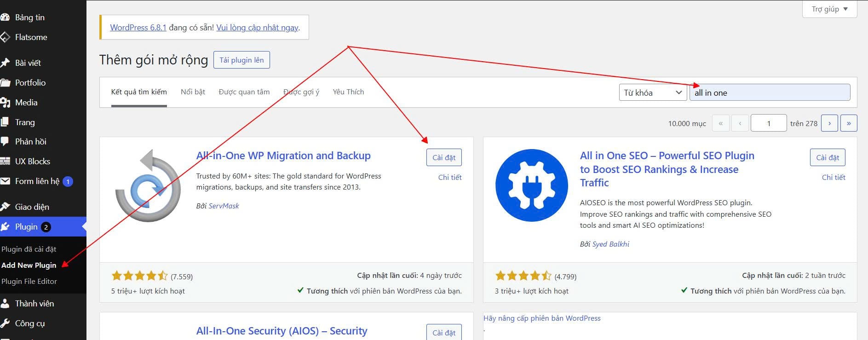View Chi tiết for All-in-One WP Migration

[450, 177]
